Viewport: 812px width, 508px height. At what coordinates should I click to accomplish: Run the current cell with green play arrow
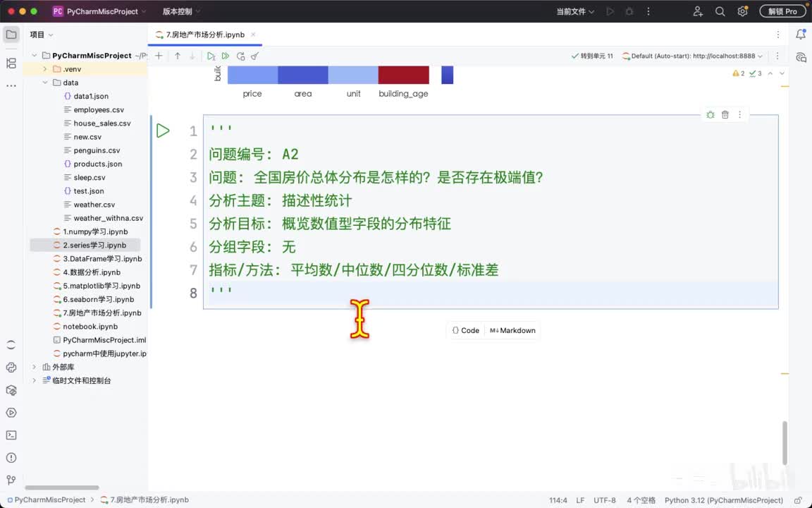163,131
